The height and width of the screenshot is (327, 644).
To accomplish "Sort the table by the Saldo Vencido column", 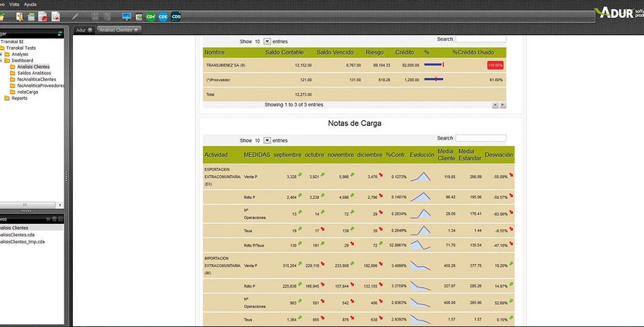I will pos(336,53).
